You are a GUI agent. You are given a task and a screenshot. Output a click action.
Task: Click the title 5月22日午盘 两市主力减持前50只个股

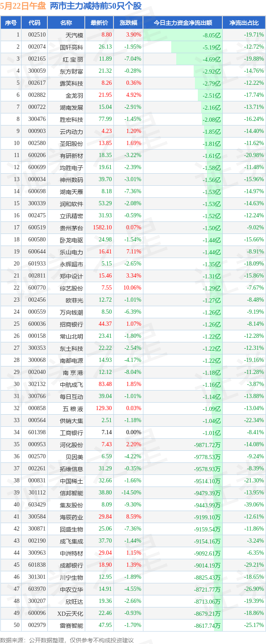pos(71,6)
